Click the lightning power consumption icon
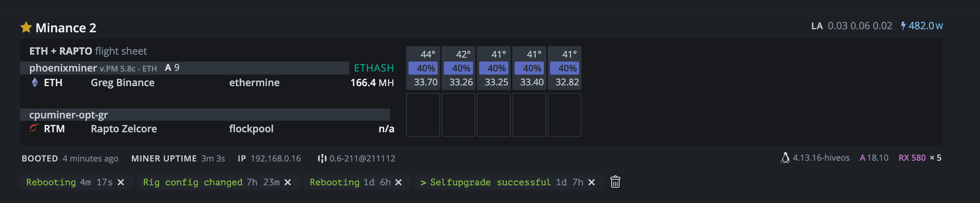 click(903, 26)
